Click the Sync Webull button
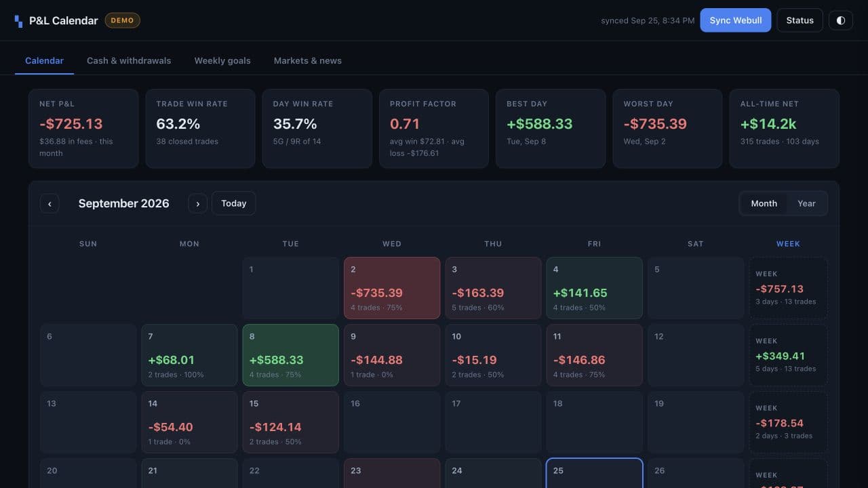 [736, 20]
